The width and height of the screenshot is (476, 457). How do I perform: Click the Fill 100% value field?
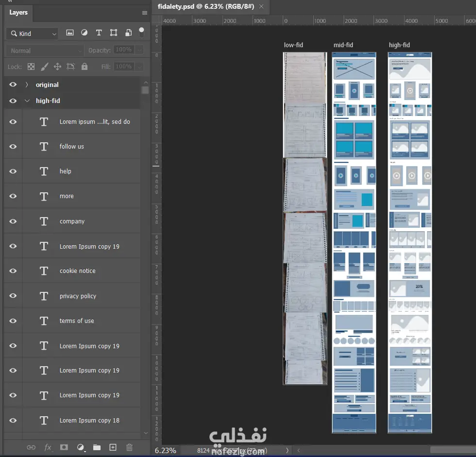coord(124,67)
